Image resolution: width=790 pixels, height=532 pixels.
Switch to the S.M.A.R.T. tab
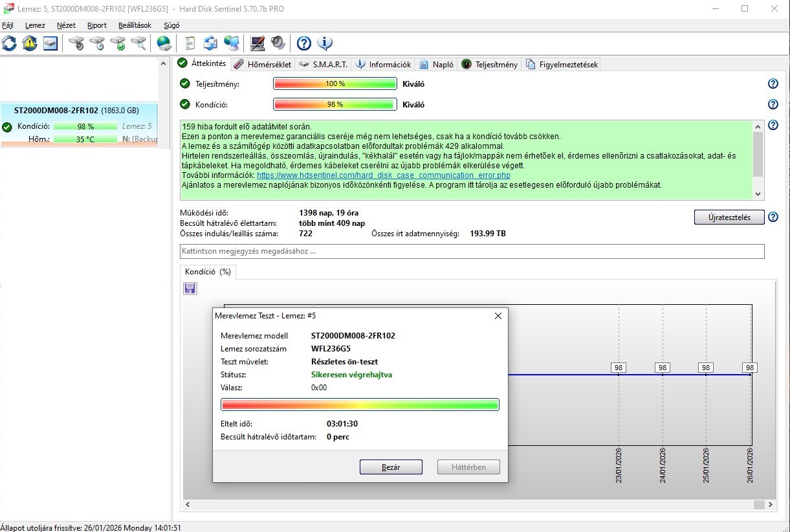tap(323, 64)
